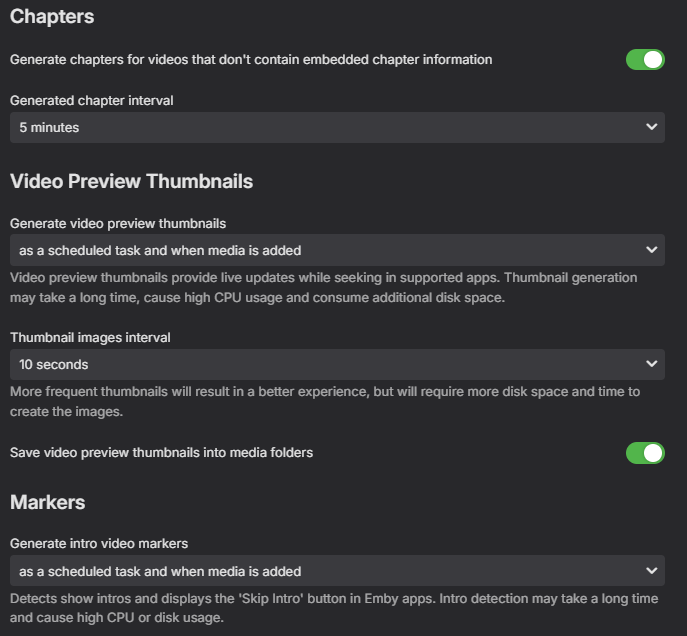The image size is (687, 636).
Task: Click the chevron arrow on the intro video markers dropdown
Action: (652, 571)
